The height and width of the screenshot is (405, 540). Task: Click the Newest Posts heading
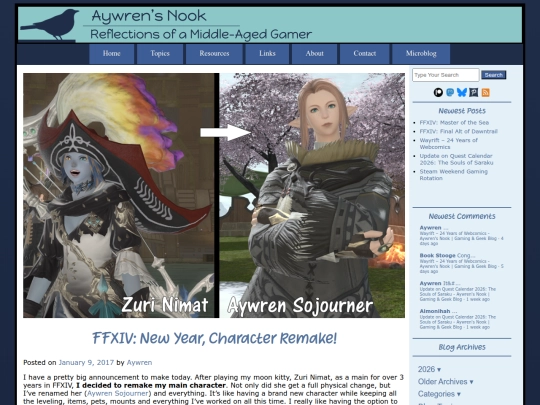tap(462, 111)
